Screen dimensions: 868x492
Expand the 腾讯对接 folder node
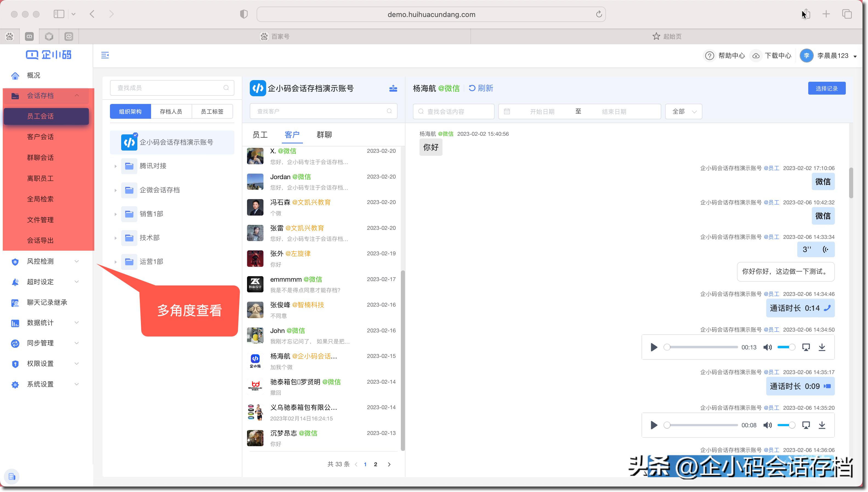(115, 166)
